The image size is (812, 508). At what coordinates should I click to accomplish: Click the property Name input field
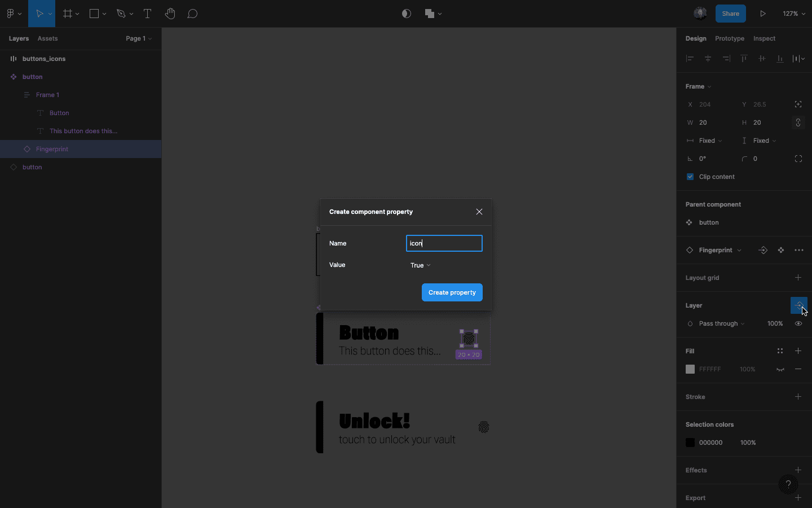pyautogui.click(x=444, y=243)
